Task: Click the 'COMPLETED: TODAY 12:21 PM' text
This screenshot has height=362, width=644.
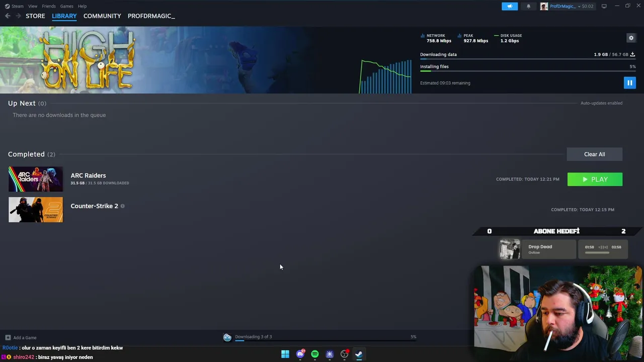Action: tap(527, 179)
